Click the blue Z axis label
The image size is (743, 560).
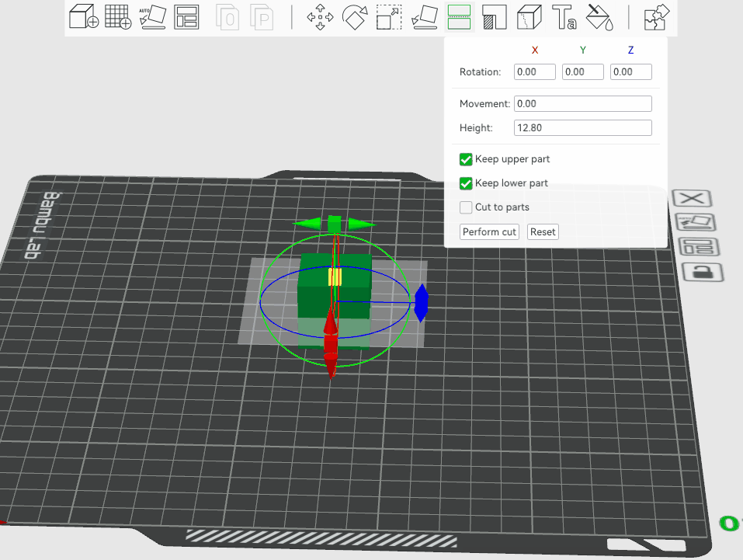coord(630,50)
